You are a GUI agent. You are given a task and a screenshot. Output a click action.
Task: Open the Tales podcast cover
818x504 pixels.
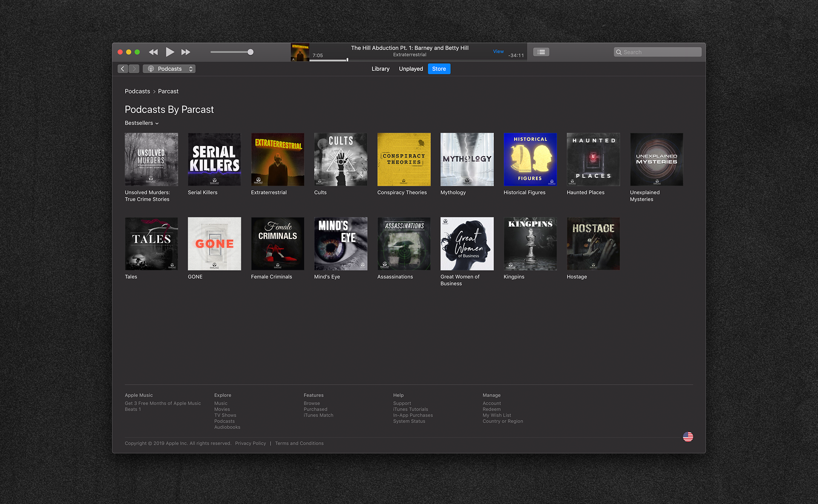(x=151, y=243)
